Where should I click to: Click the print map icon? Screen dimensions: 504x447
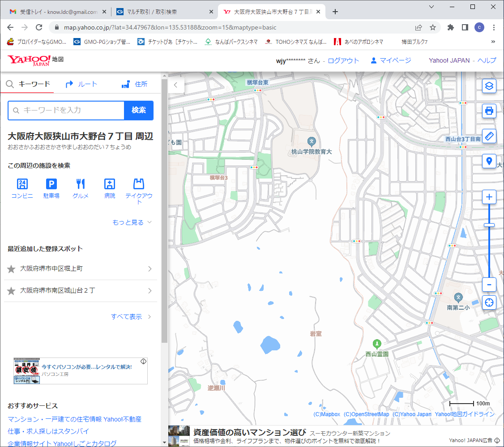[x=489, y=111]
